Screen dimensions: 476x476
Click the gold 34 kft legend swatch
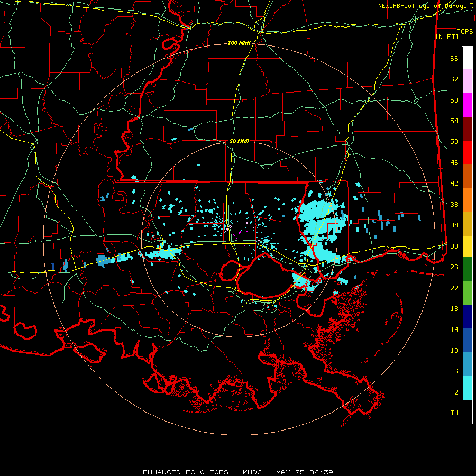point(467,224)
